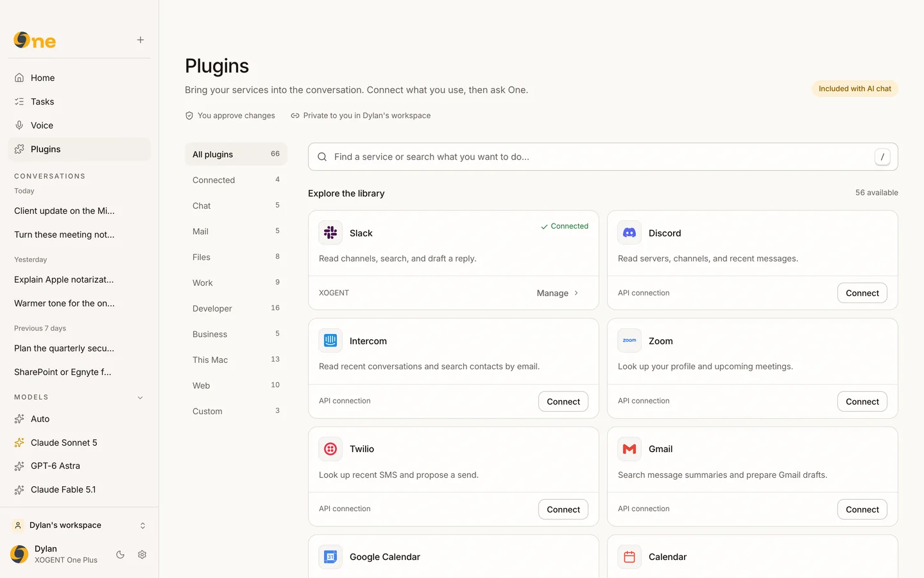Toggle dark mode moon icon

(120, 554)
